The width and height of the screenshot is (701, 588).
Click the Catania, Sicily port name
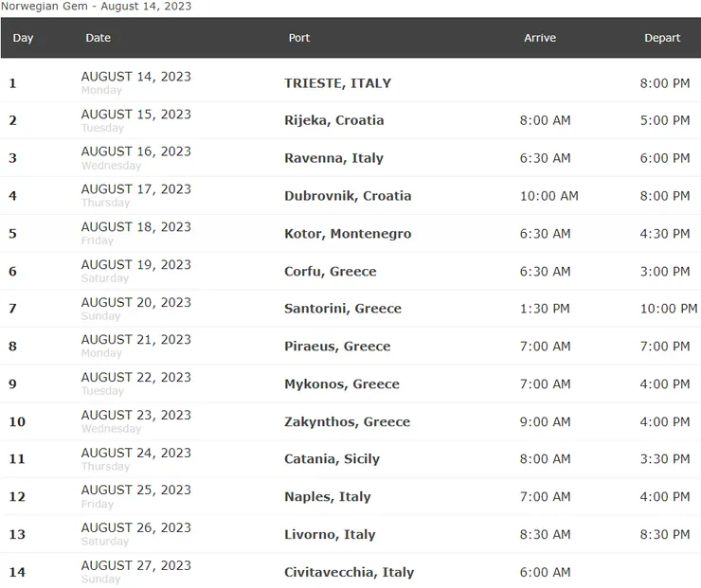click(332, 459)
